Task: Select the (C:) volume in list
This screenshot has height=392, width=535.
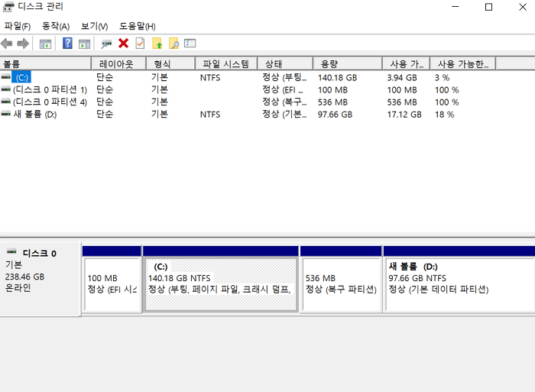Action: (22, 77)
